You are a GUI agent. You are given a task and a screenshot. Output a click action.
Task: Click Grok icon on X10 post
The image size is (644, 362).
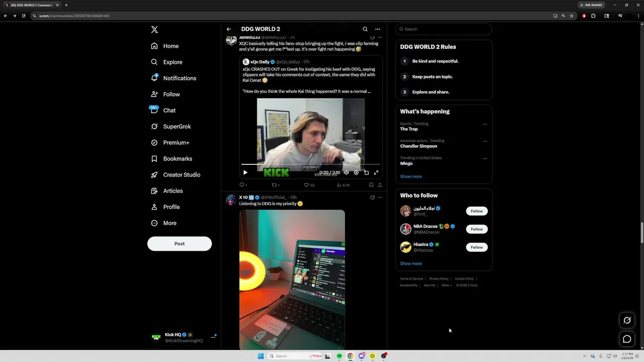(x=372, y=198)
